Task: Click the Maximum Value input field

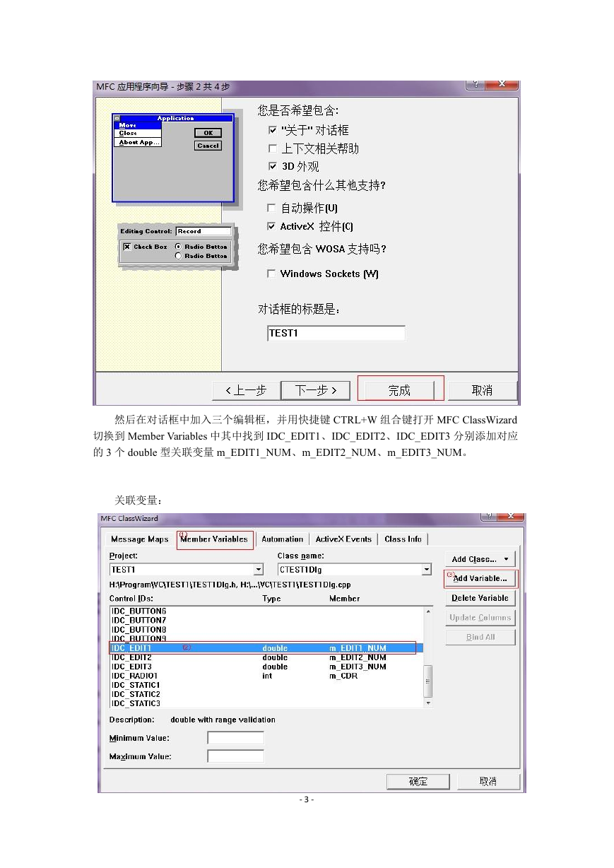Action: click(x=235, y=756)
